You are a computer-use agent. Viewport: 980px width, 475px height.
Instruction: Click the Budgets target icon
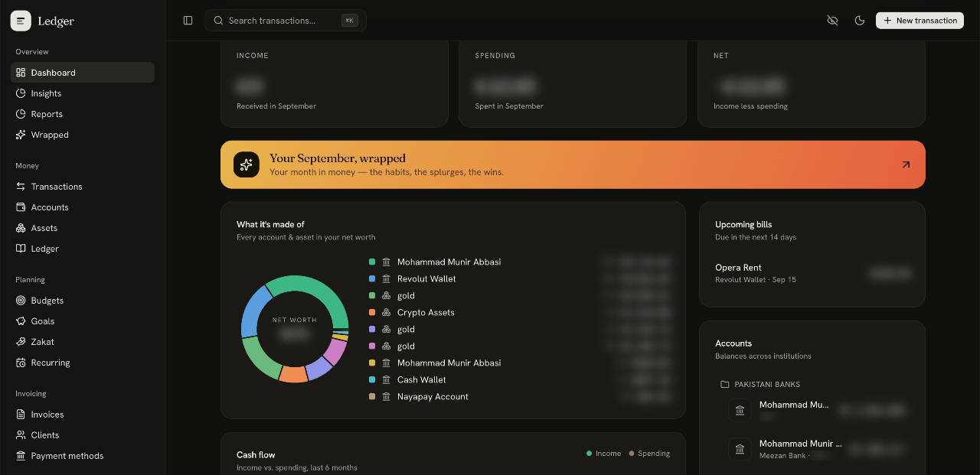click(x=21, y=301)
